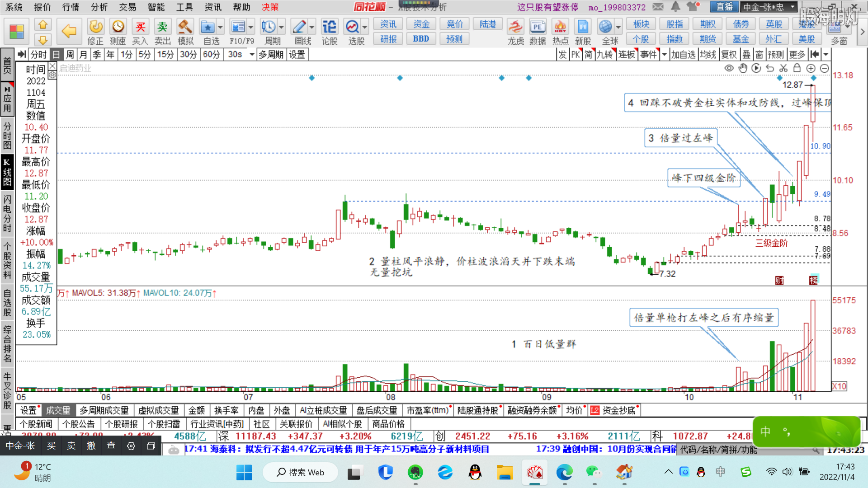This screenshot has width=868, height=488.
Task: Expand the 30s period dropdown arrow
Action: pyautogui.click(x=252, y=55)
